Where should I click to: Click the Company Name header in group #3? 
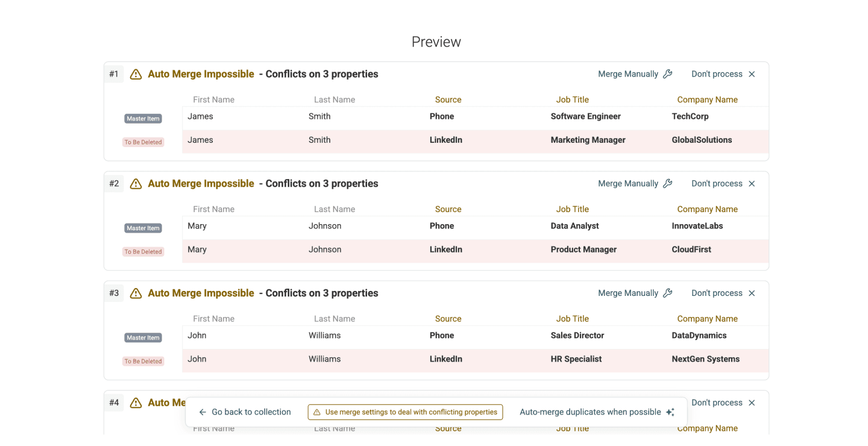tap(707, 319)
